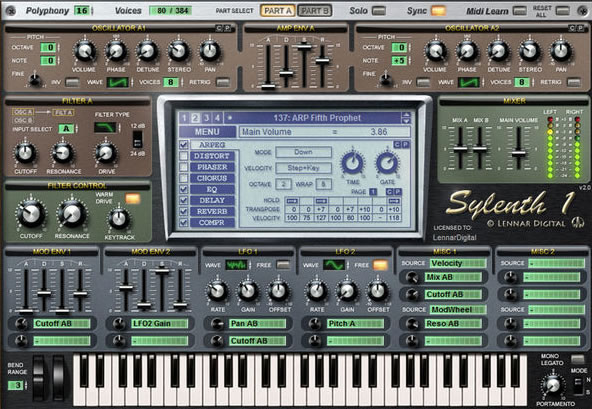This screenshot has height=409, width=592.
Task: Click Oscillator A2 Pan knob
Action: [x=561, y=51]
